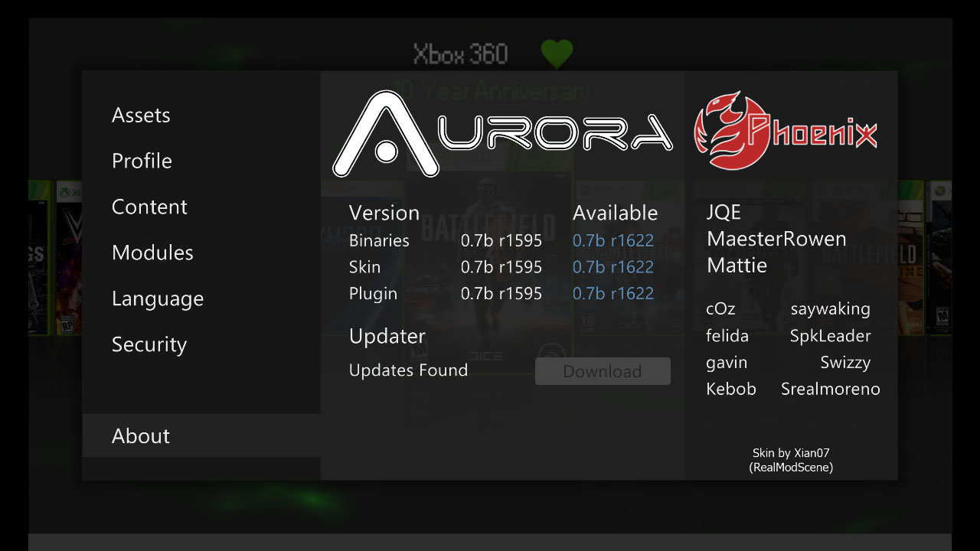Click the Xbox 360 title text
Image resolution: width=980 pixels, height=551 pixels.
pos(460,54)
